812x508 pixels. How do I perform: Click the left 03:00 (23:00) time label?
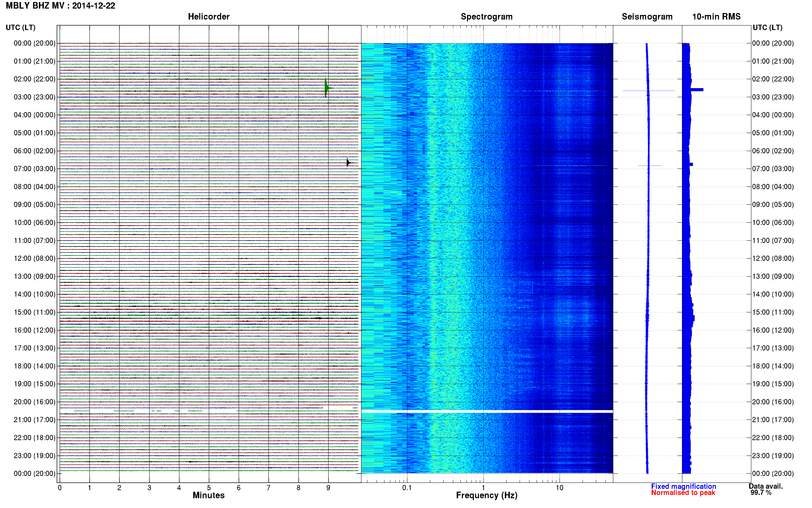[35, 97]
